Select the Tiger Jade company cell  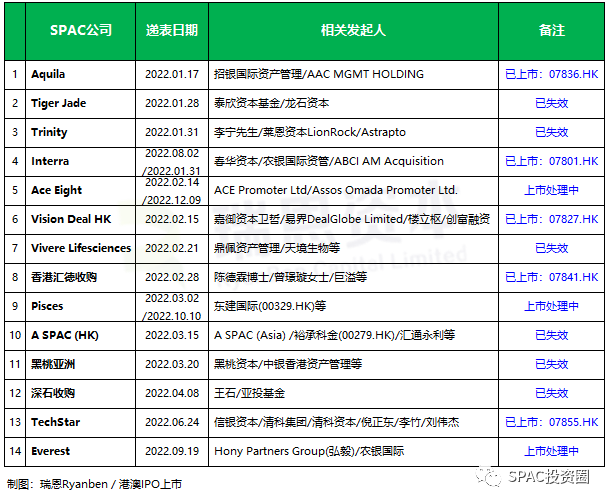pos(80,104)
